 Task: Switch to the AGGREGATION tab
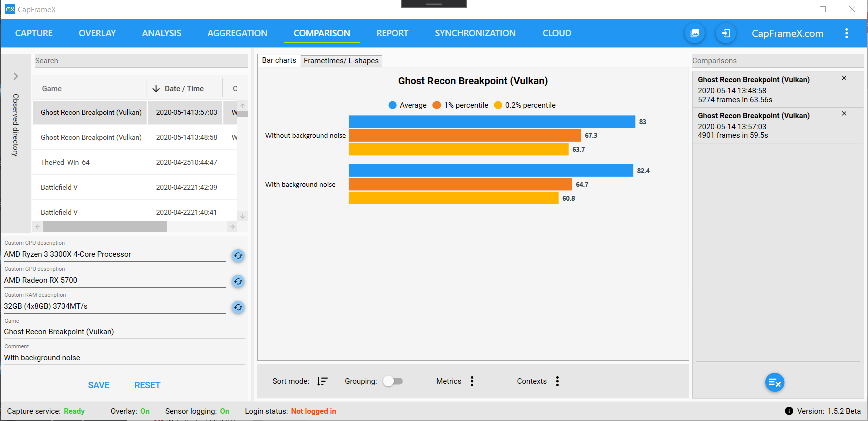point(238,33)
